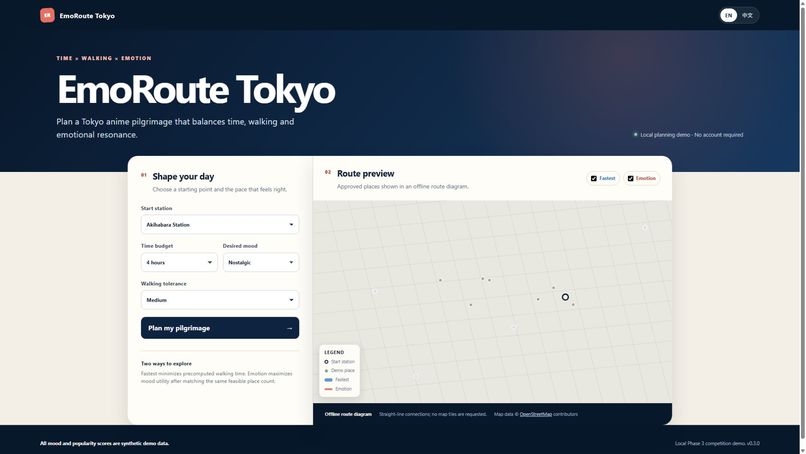Click the LEGEND title in map
806x454 pixels.
334,352
